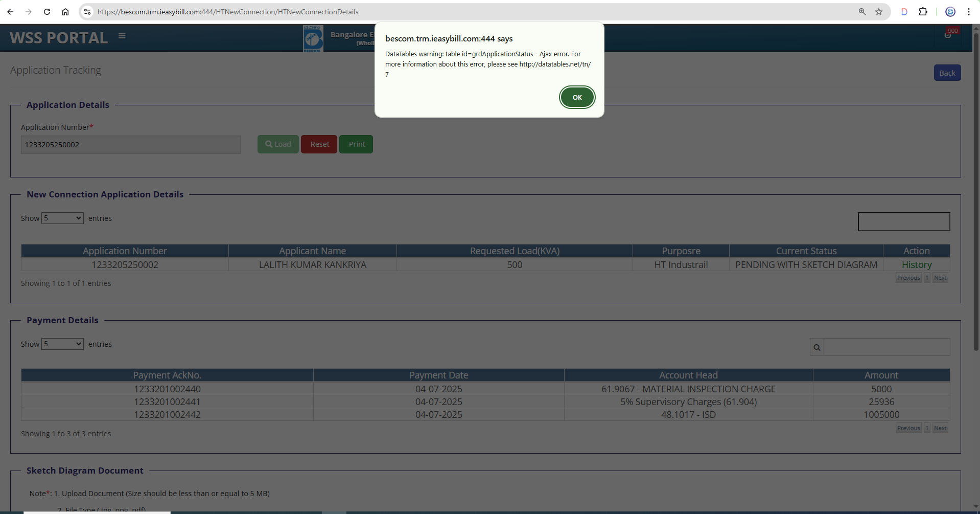Select requested load value 500
Image resolution: width=980 pixels, height=514 pixels.
click(x=515, y=265)
